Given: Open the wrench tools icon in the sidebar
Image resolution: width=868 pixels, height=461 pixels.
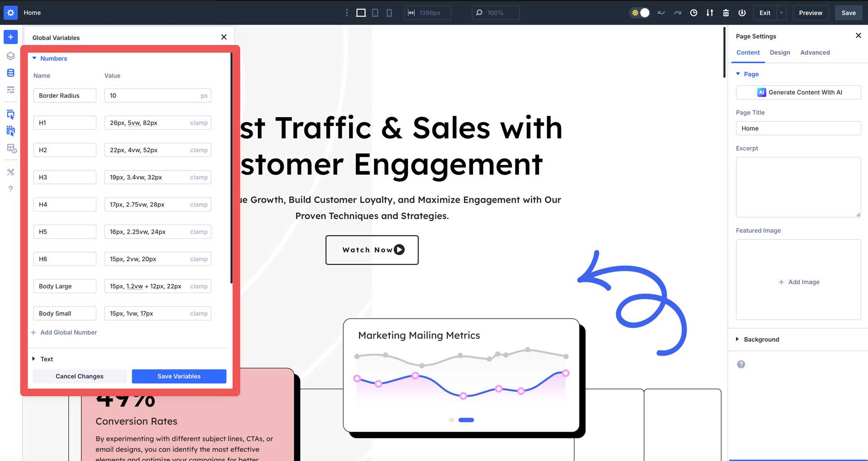Looking at the screenshot, I should pyautogui.click(x=11, y=172).
